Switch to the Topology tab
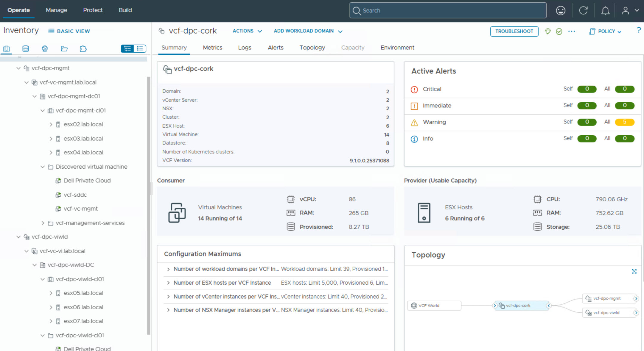The width and height of the screenshot is (644, 351). pos(312,48)
